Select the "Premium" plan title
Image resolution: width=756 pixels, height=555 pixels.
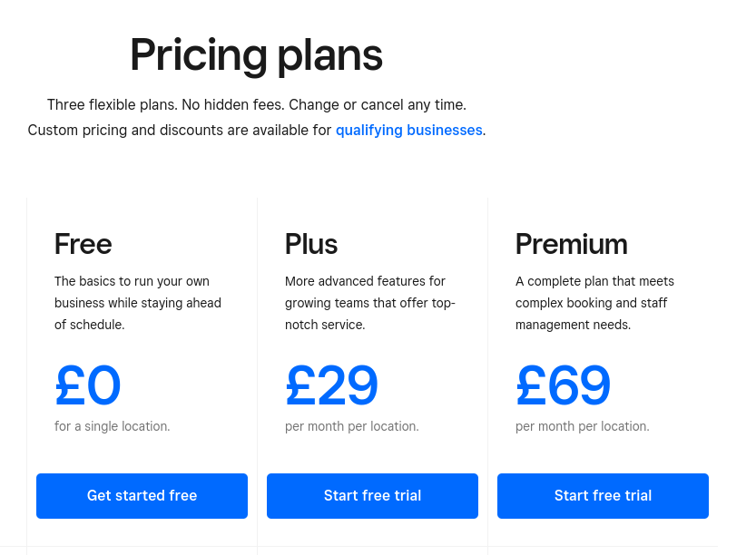point(571,244)
